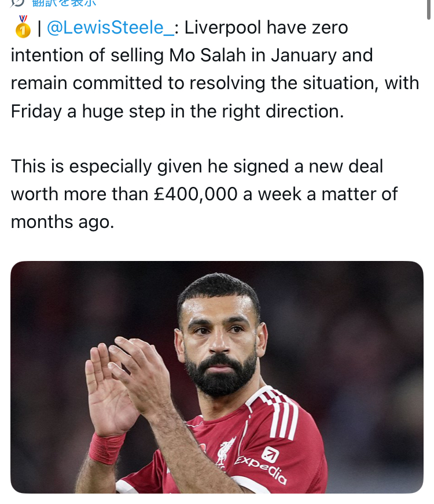
Task: Click the "£400,000" amount in the tweet
Action: [x=196, y=194]
